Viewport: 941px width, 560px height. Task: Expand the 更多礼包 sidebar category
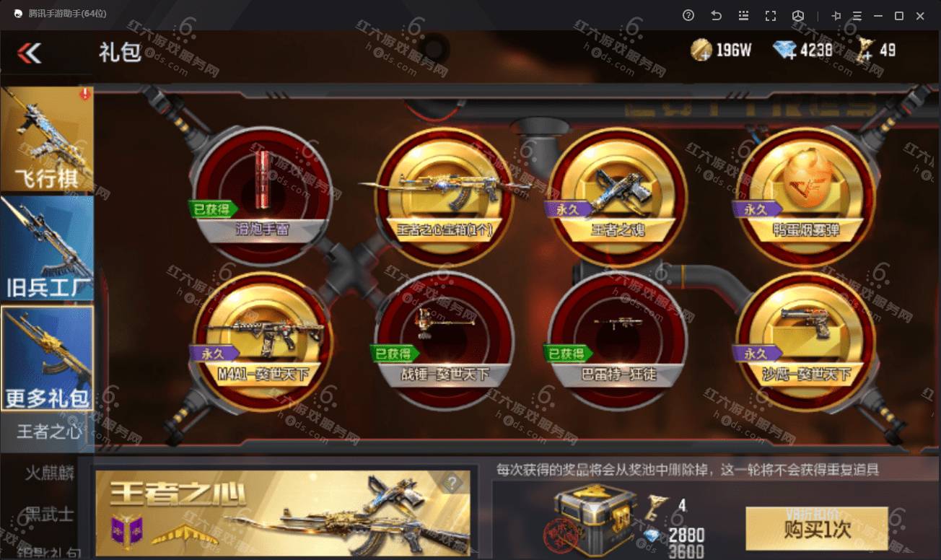pos(47,358)
